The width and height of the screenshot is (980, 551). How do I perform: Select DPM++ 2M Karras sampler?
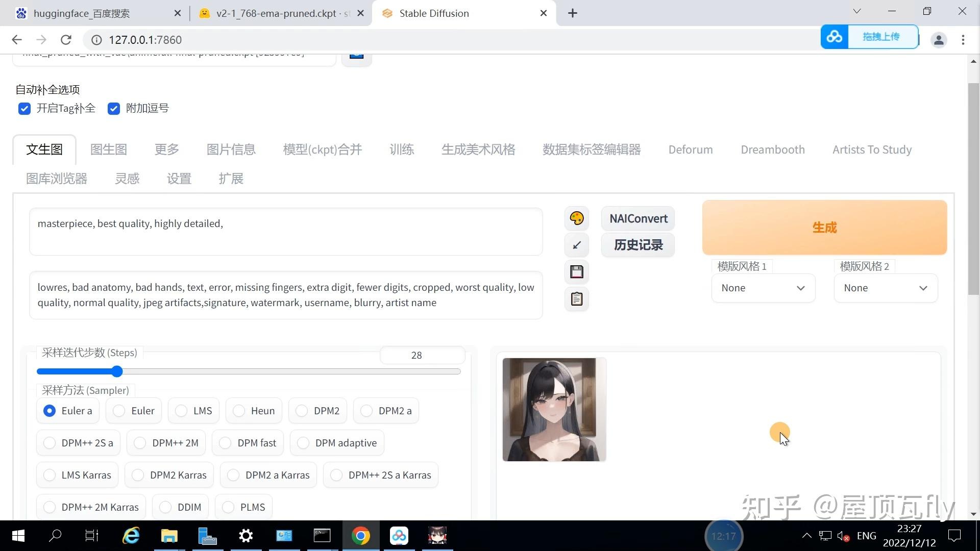91,507
